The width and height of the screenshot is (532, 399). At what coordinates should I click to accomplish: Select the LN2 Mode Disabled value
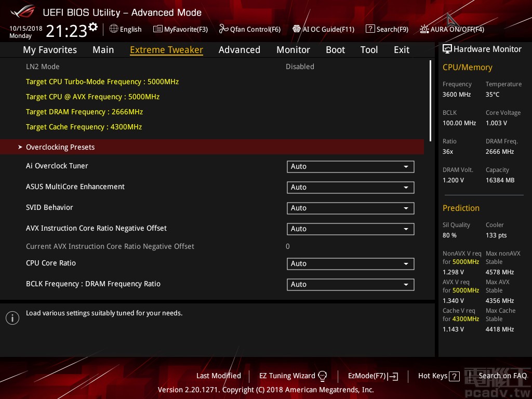(x=300, y=66)
